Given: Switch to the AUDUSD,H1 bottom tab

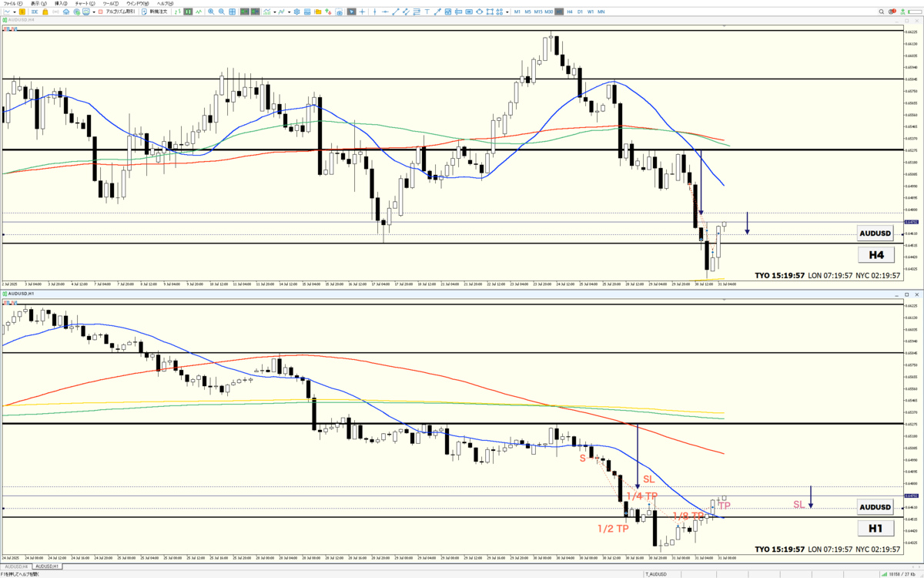Looking at the screenshot, I should click(x=45, y=566).
